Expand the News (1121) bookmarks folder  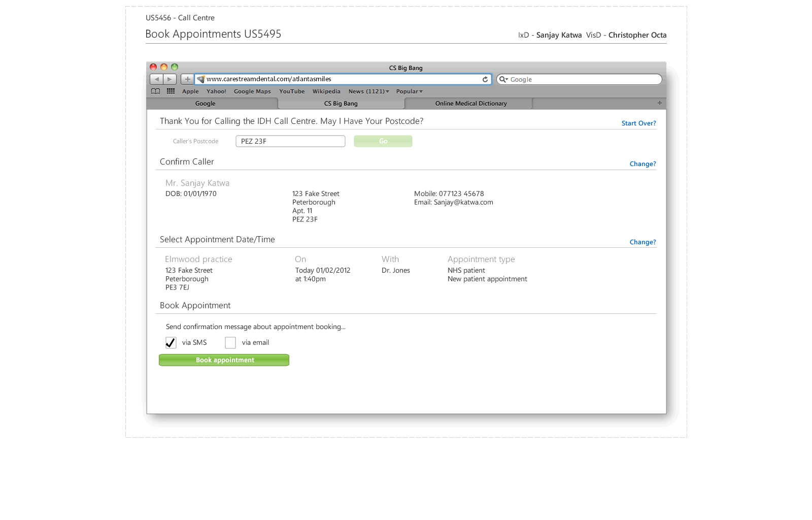click(x=369, y=91)
